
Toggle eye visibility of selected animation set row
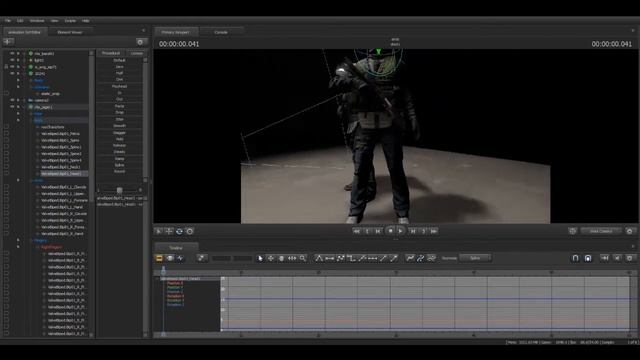[x=12, y=107]
